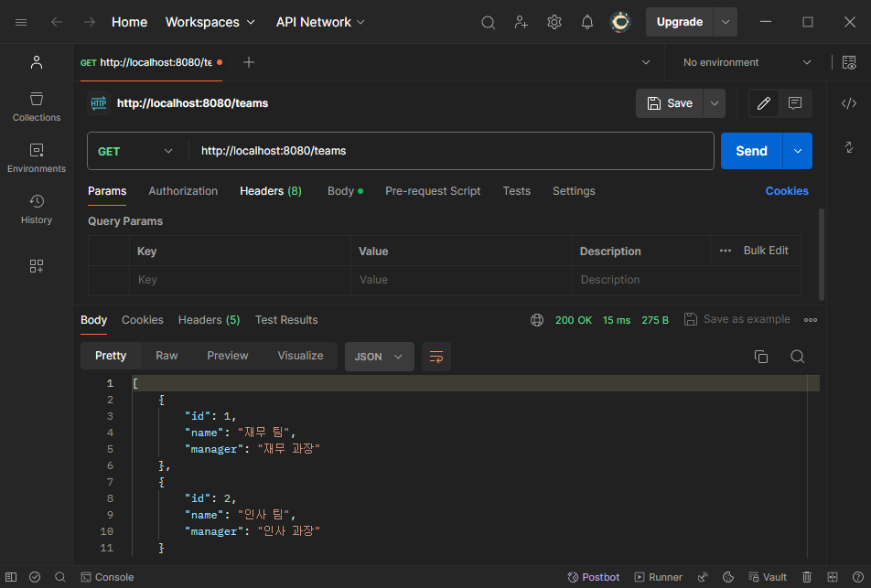Open the Environments sidebar panel

tap(37, 157)
